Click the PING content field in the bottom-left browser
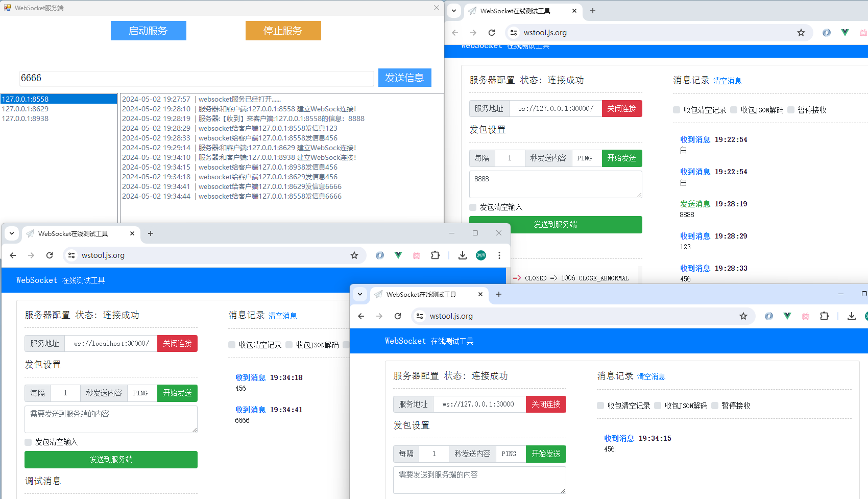 142,393
